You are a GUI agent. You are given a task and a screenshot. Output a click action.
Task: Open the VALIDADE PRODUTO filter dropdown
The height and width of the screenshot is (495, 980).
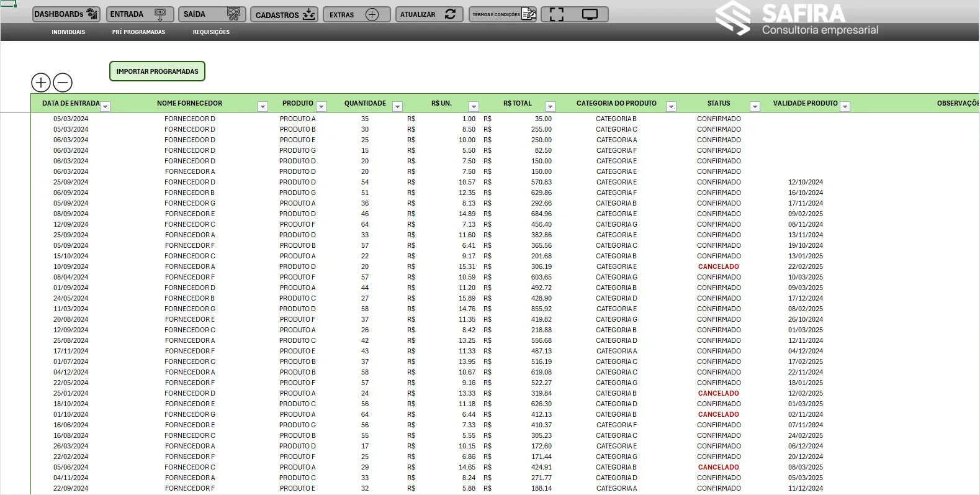[845, 107]
